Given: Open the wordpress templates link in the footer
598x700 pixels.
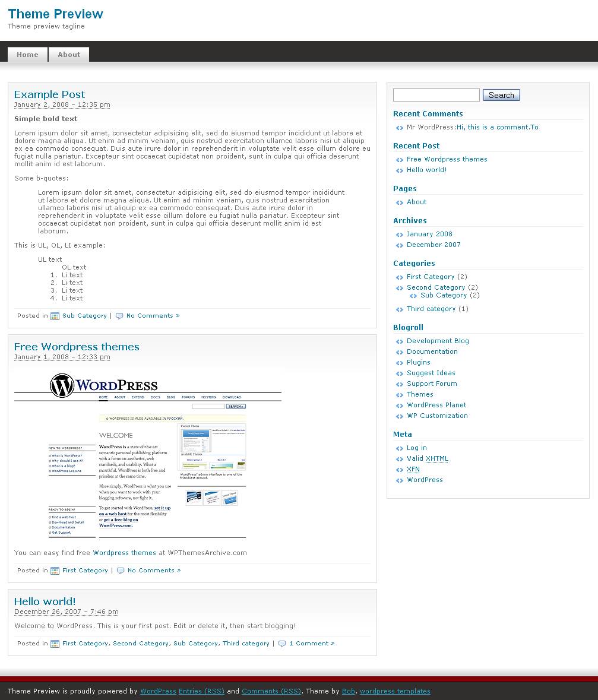Looking at the screenshot, I should 395,691.
